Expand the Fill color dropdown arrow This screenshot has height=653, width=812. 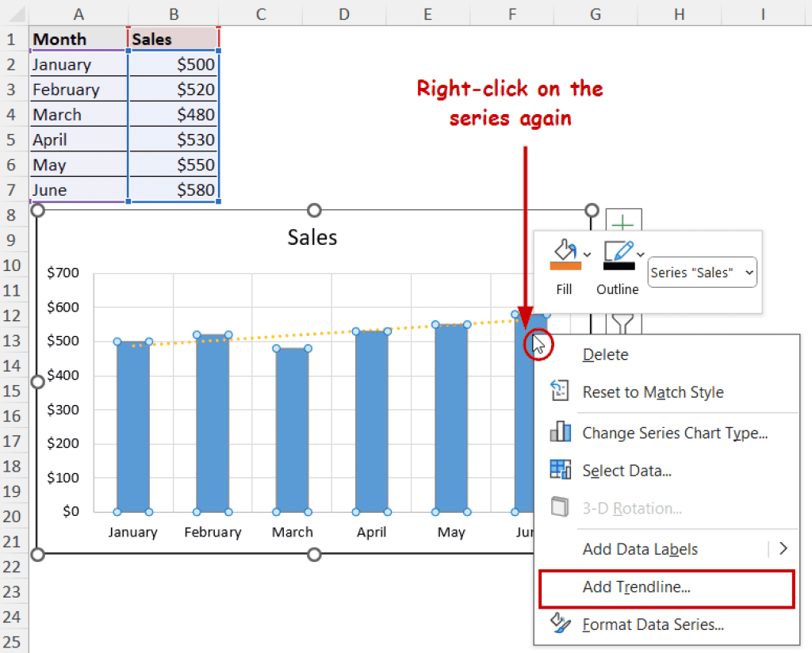pyautogui.click(x=588, y=254)
